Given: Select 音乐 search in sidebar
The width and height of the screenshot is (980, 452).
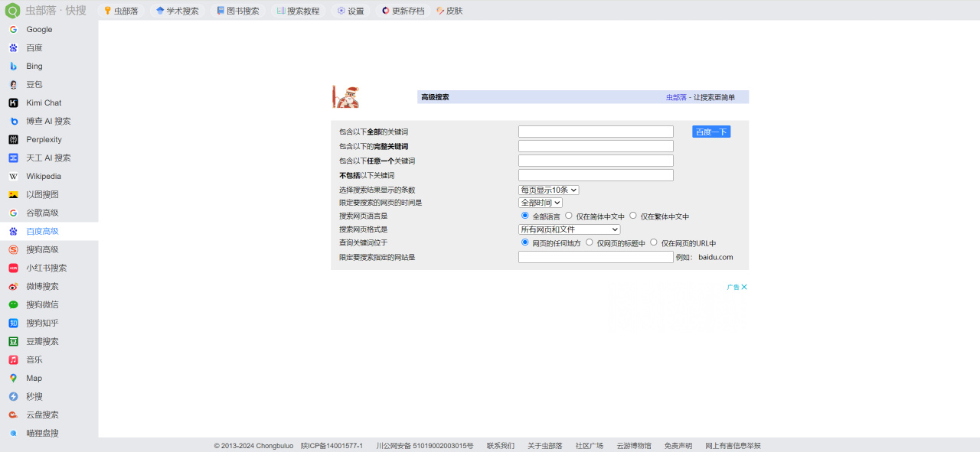Looking at the screenshot, I should tap(49, 359).
